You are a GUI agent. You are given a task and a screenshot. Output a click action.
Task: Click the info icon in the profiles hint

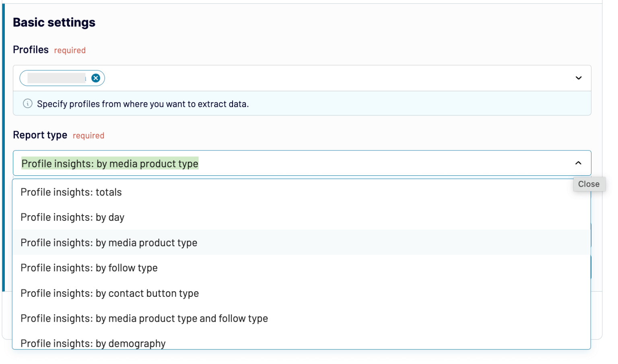27,104
